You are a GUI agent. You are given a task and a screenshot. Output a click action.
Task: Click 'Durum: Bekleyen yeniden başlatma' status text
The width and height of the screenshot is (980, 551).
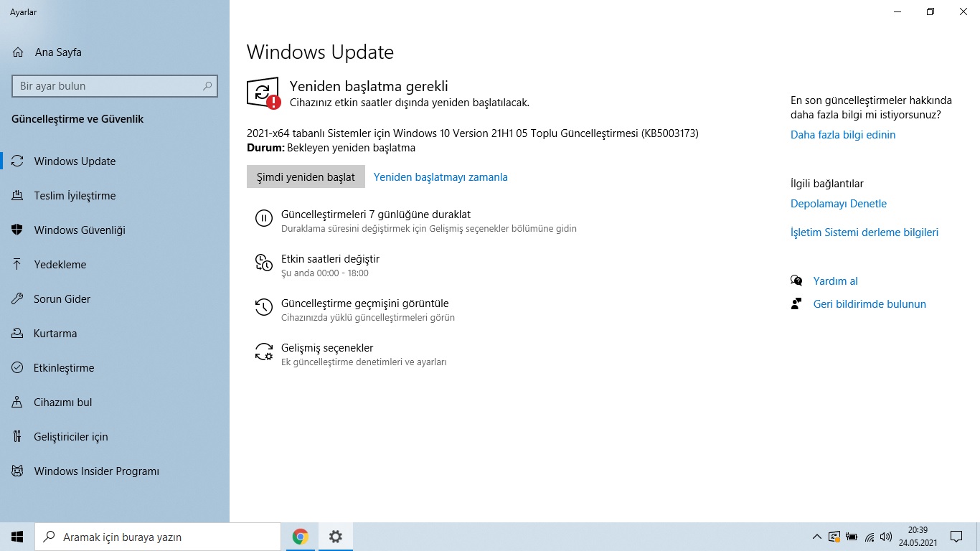[331, 148]
